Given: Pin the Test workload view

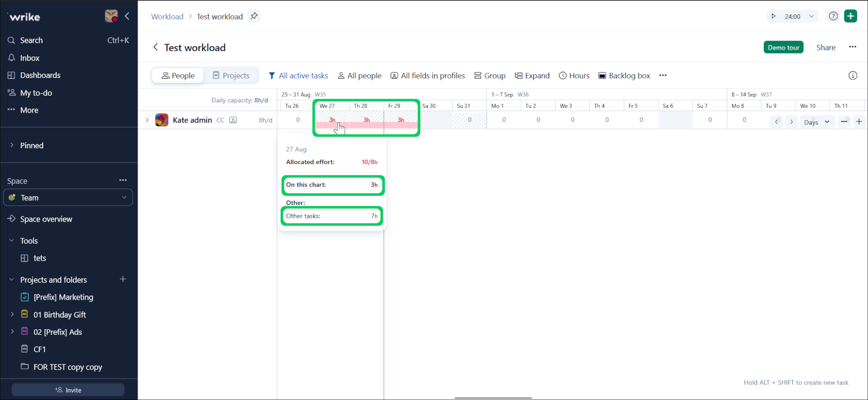Looking at the screenshot, I should click(254, 16).
